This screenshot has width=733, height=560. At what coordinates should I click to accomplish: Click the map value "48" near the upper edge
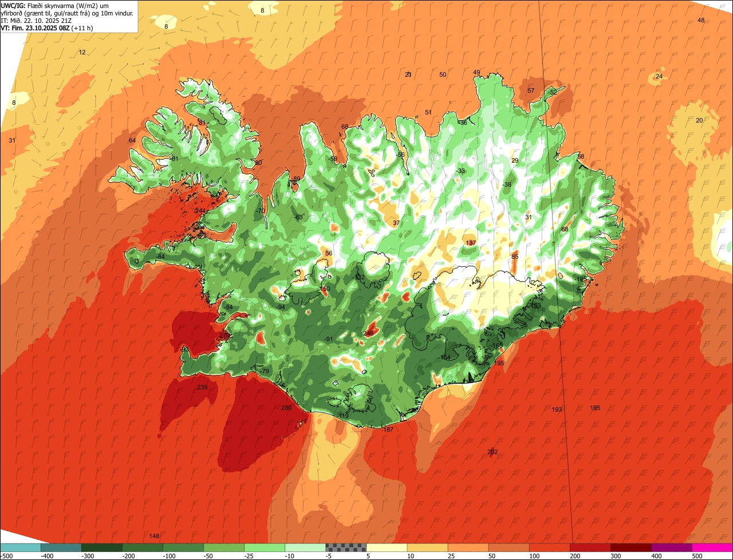coord(701,20)
